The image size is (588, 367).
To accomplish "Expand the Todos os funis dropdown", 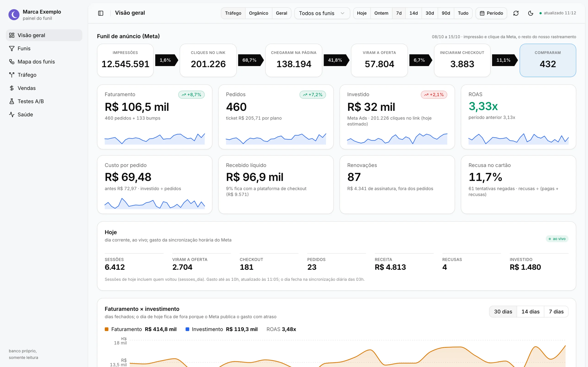I will [322, 13].
